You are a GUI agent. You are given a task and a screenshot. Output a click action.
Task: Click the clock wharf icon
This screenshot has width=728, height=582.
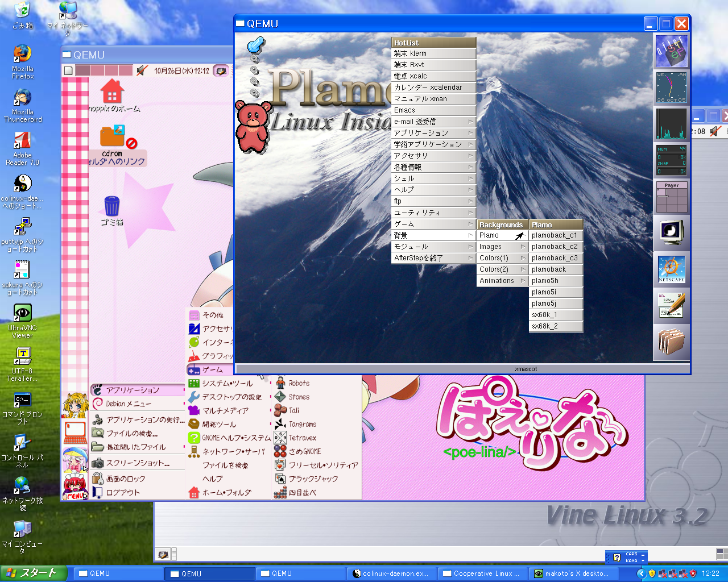pos(672,88)
